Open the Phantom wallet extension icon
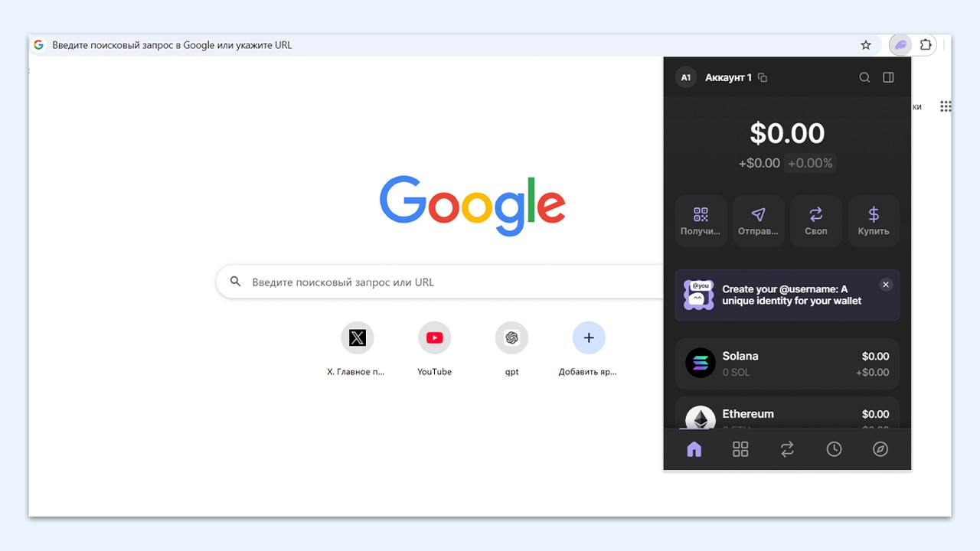The height and width of the screenshot is (551, 980). [x=901, y=45]
